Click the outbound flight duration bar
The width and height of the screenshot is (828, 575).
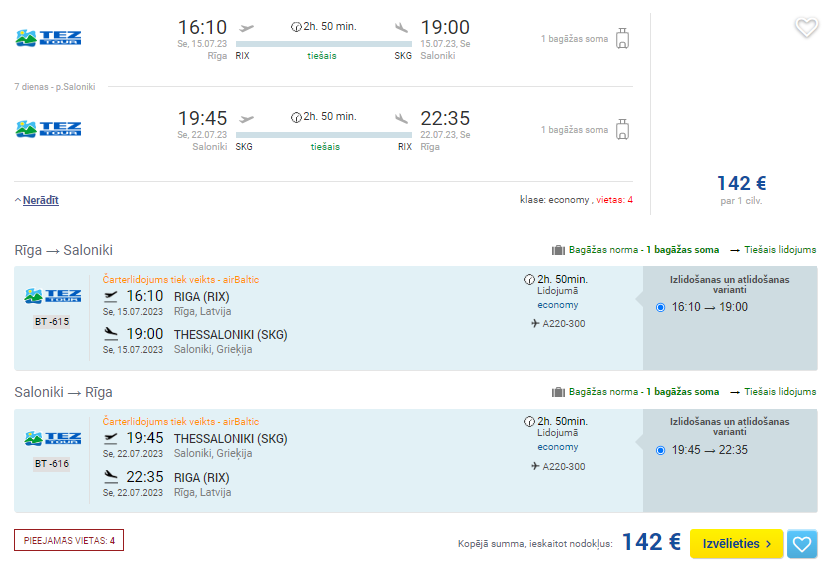[324, 44]
